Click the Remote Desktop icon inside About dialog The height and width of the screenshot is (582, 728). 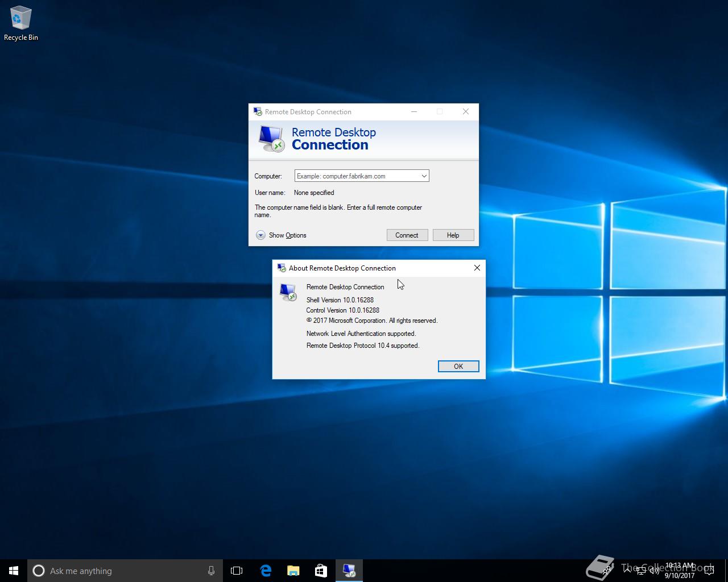[x=288, y=292]
